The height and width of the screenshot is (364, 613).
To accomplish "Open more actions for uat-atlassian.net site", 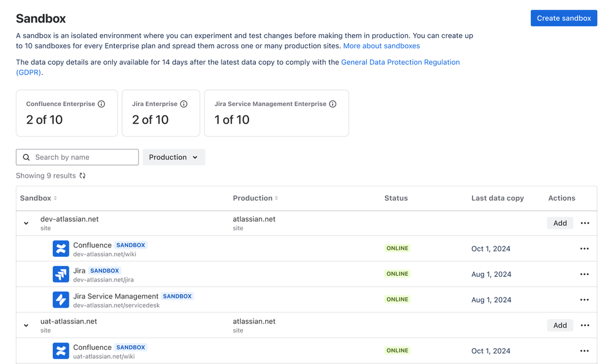I will pyautogui.click(x=585, y=325).
